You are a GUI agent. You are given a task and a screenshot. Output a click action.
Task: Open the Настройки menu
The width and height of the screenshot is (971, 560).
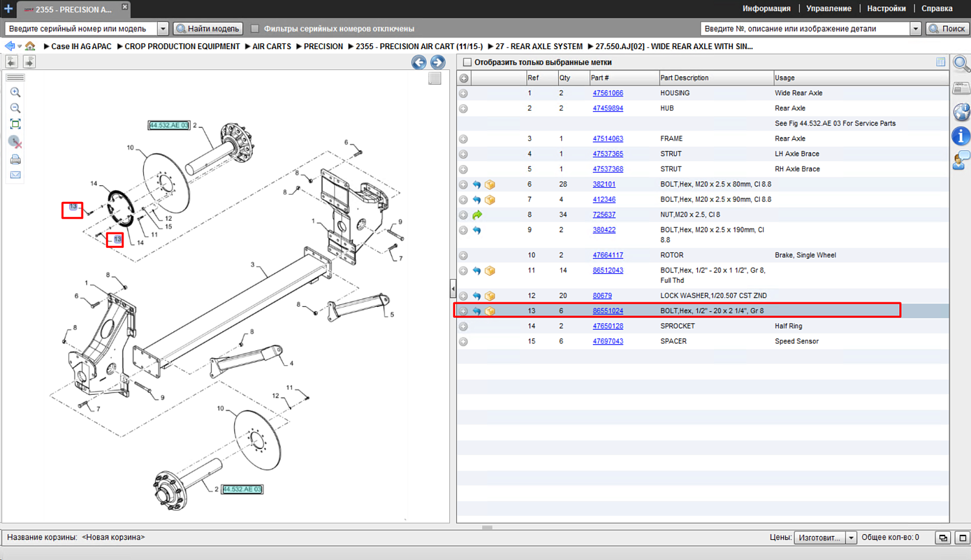pyautogui.click(x=886, y=8)
